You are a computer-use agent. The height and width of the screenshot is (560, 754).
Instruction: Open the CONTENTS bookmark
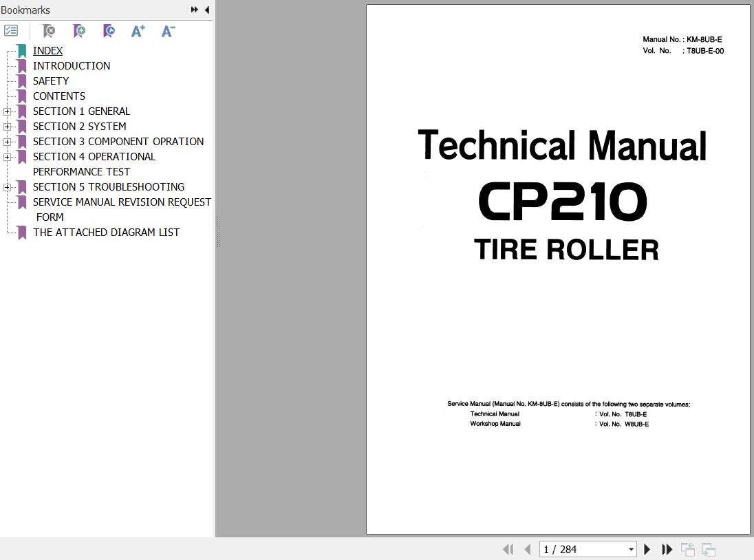point(59,96)
